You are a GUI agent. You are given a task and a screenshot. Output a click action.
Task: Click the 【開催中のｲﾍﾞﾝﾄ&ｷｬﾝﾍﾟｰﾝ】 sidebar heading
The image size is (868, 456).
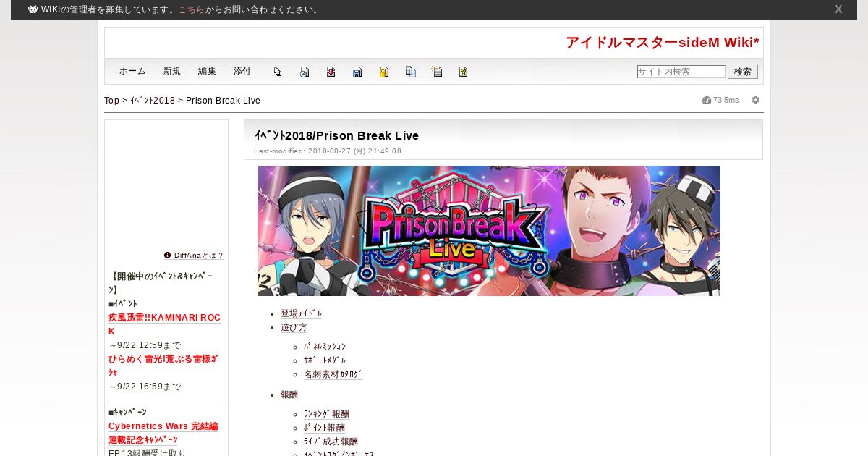[x=161, y=283]
